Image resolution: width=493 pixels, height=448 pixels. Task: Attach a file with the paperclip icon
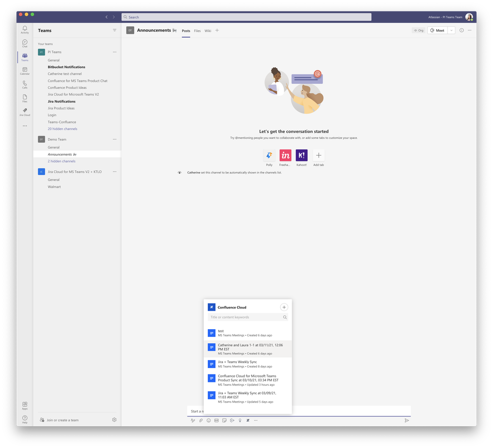click(200, 420)
